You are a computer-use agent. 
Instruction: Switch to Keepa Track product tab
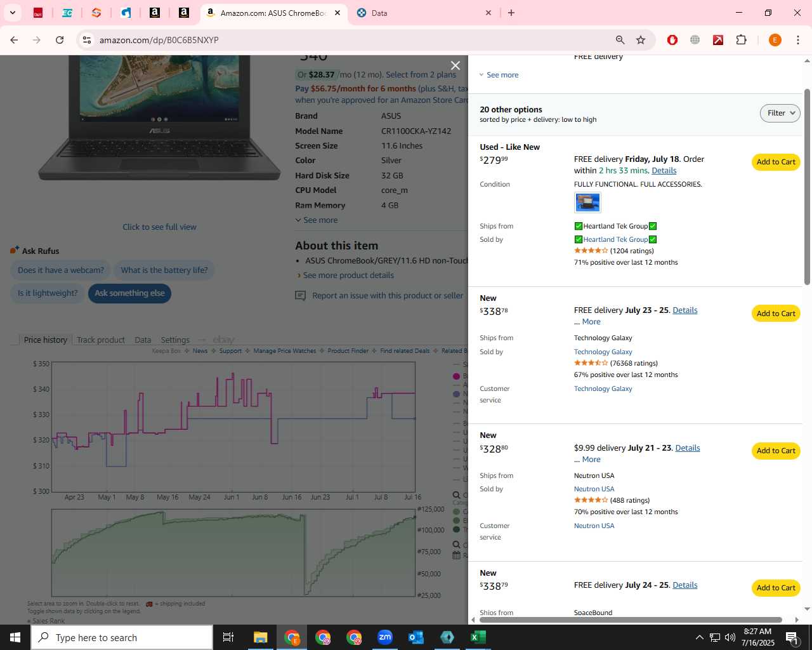pos(101,340)
